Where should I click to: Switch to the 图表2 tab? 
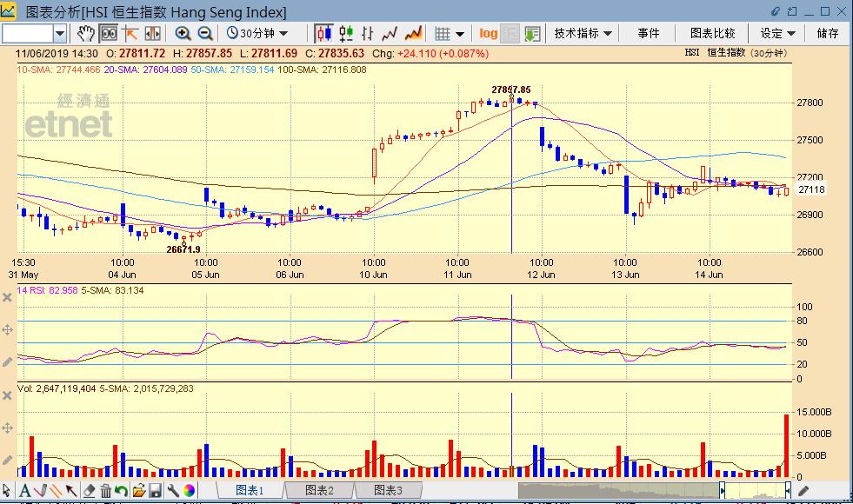click(x=319, y=490)
